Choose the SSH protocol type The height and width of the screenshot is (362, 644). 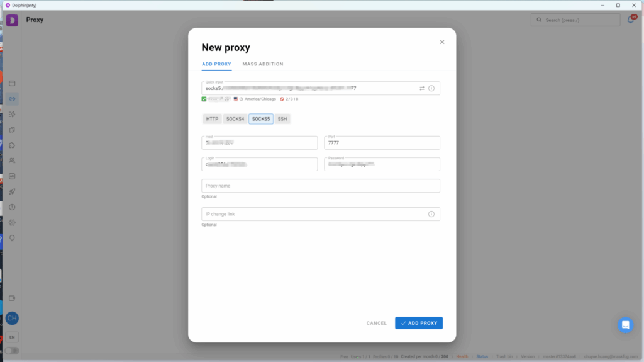(282, 119)
